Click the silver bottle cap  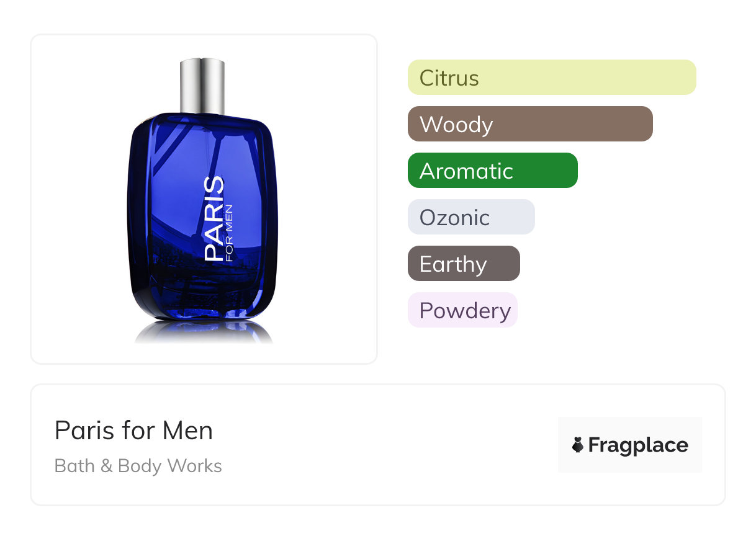point(202,86)
